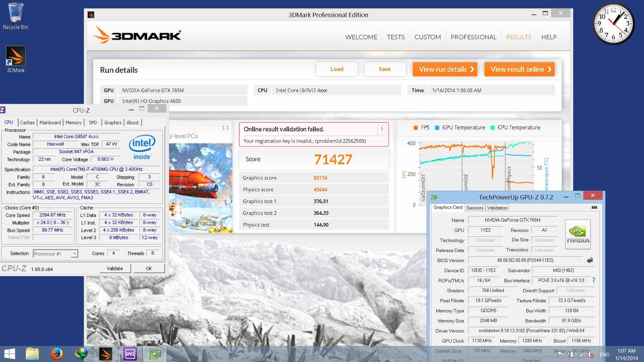Image resolution: width=644 pixels, height=362 pixels.
Task: Open File Explorer from the taskbar
Action: (33, 354)
